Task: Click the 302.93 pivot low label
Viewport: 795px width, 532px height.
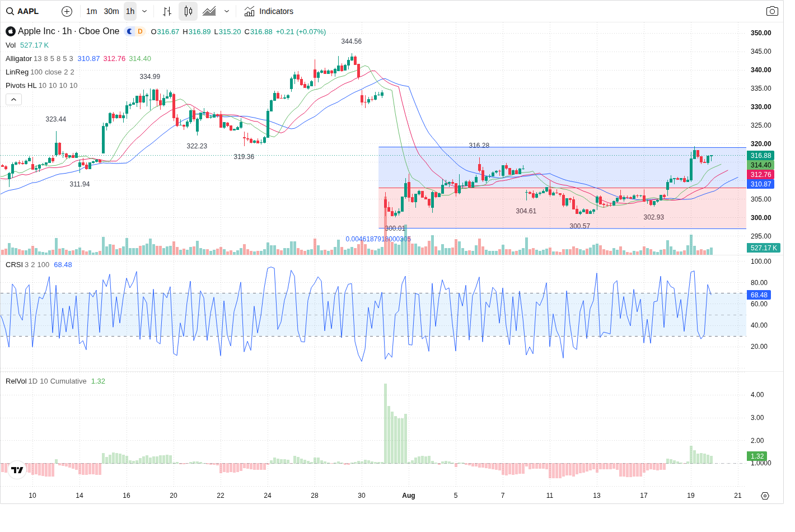Action: [654, 217]
